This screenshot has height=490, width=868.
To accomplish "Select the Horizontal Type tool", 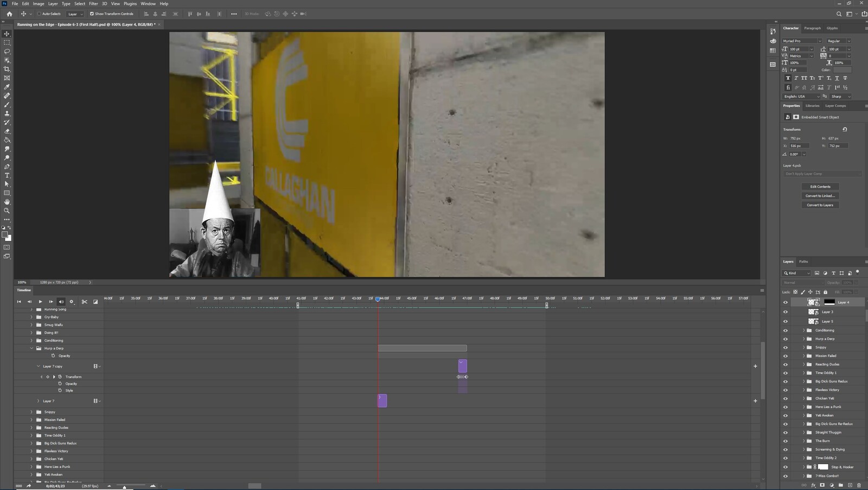I will [7, 175].
